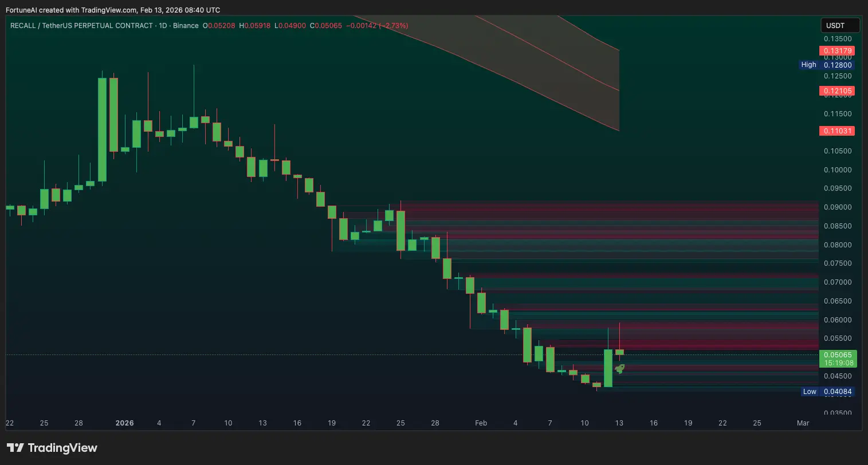
Task: Click the Feb label on the time axis
Action: pyautogui.click(x=481, y=423)
